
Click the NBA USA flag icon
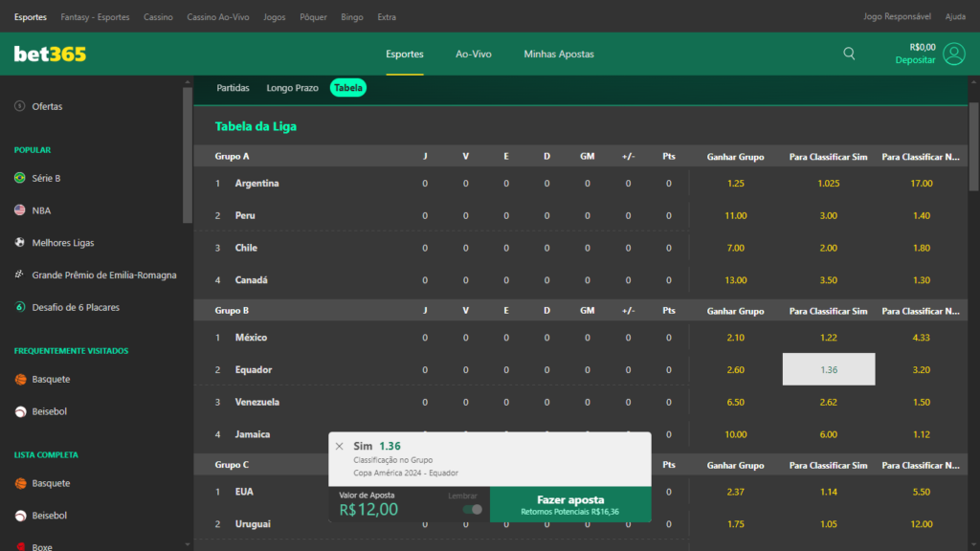coord(20,210)
